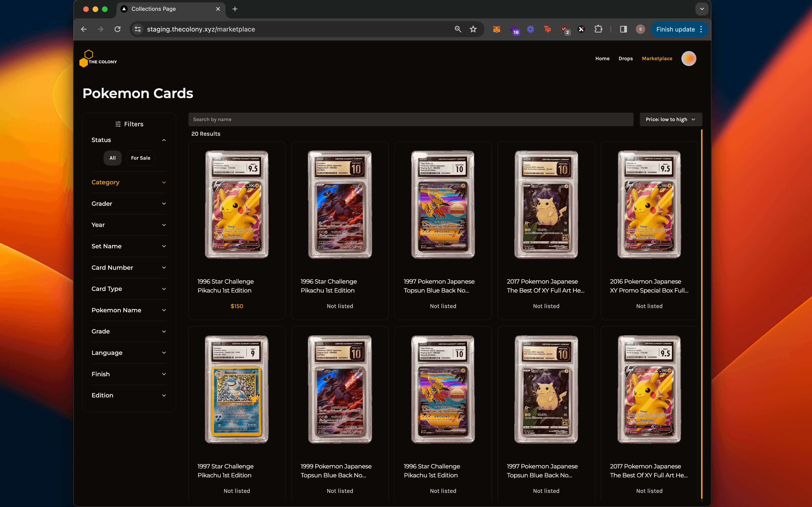Screen dimensions: 812x507
Task: Open site information icon in address bar
Action: [138, 29]
